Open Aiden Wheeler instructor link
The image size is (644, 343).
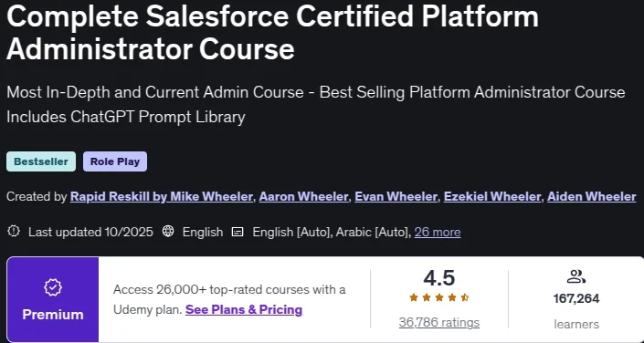tap(592, 197)
